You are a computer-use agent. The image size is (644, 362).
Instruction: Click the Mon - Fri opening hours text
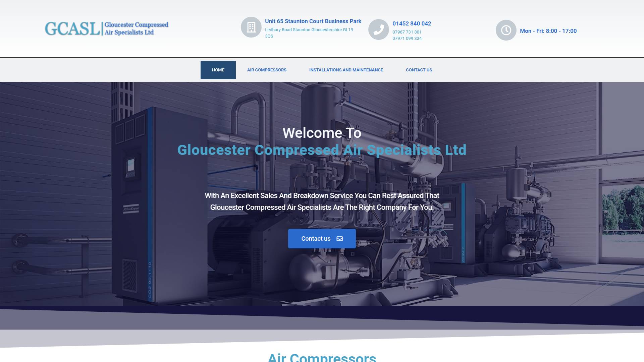(548, 31)
